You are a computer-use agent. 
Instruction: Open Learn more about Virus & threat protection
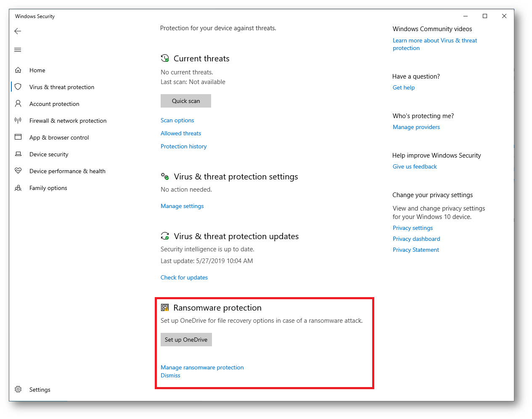point(435,44)
